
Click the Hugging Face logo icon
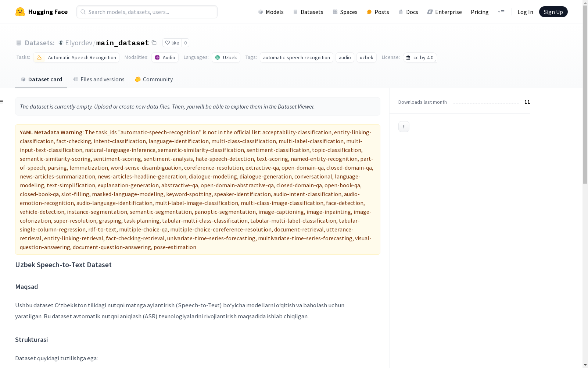tap(20, 12)
